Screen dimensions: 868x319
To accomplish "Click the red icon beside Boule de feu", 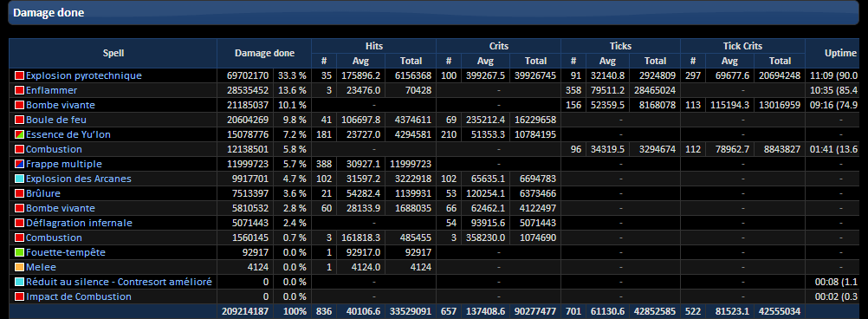I will [19, 120].
